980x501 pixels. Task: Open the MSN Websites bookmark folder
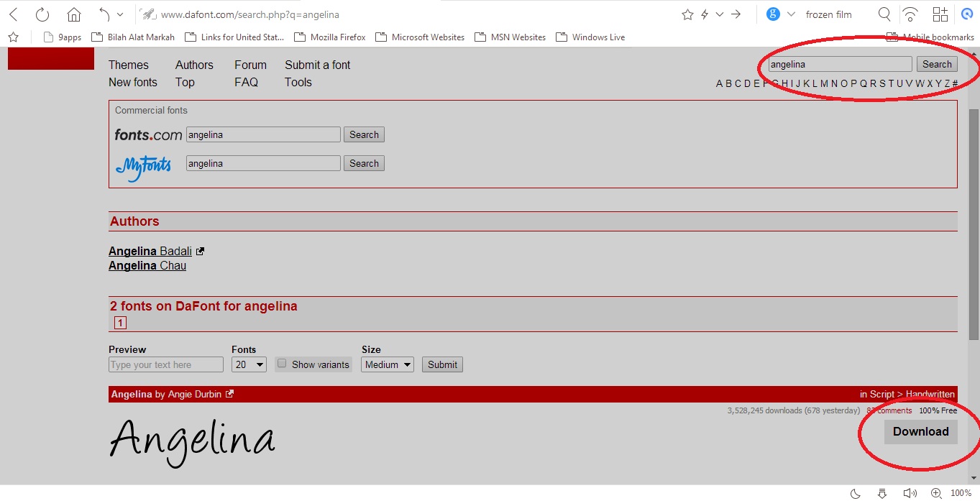click(510, 37)
